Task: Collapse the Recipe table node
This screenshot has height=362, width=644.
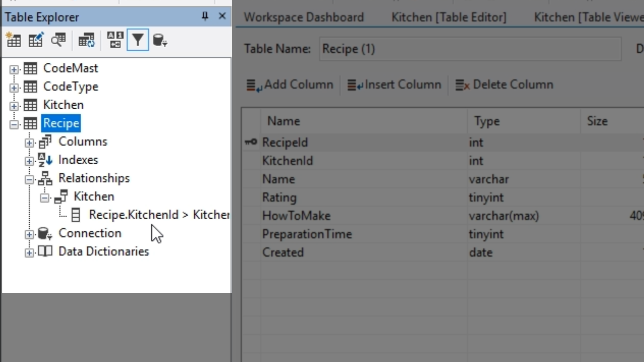Action: (14, 124)
